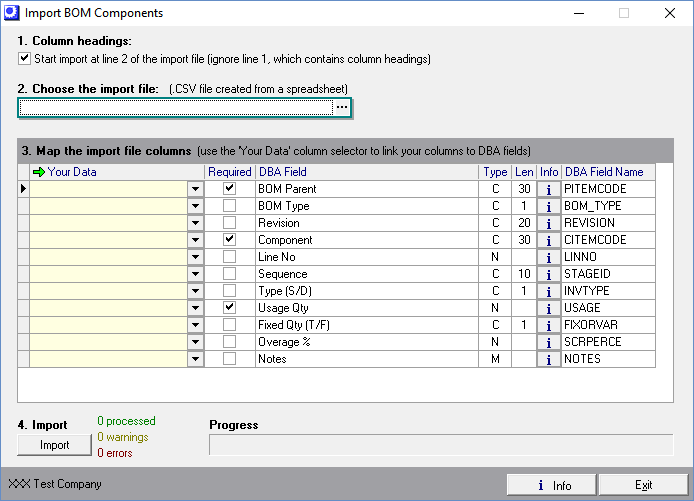Open Your Data dropdown for Type (S/D)
This screenshot has height=501, width=694.
coord(195,291)
